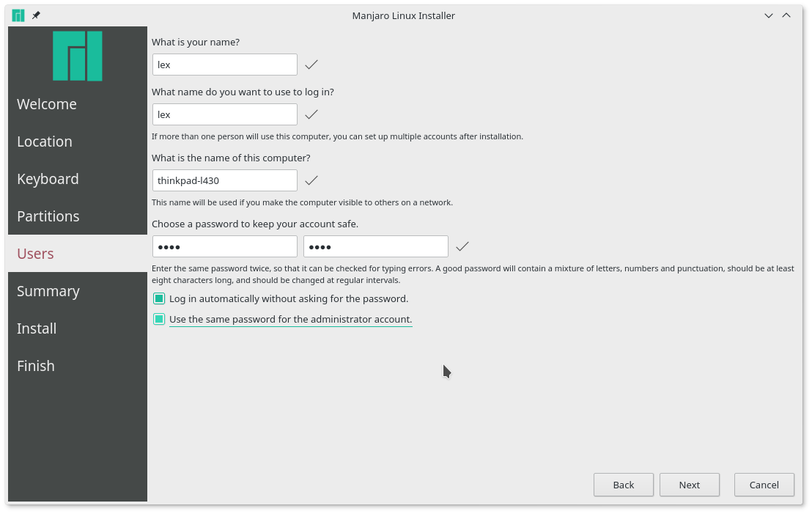Go to the Partitions step in the sidebar

click(48, 216)
